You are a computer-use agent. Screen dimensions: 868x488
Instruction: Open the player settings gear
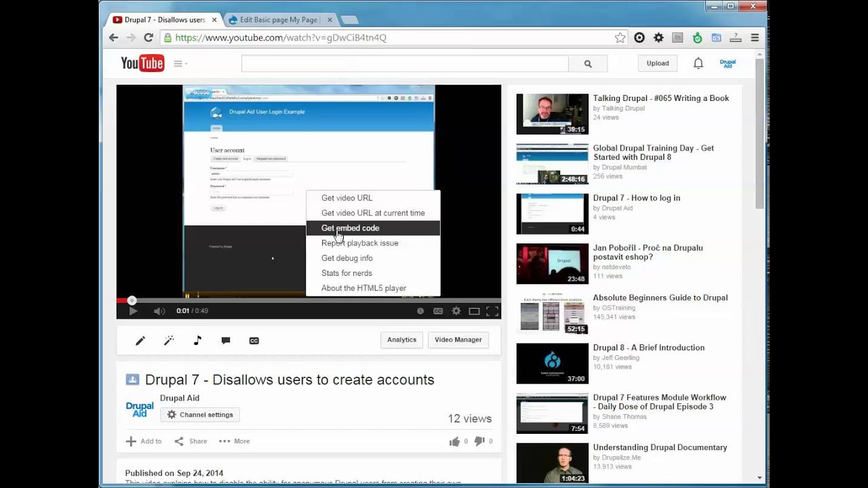tap(456, 311)
